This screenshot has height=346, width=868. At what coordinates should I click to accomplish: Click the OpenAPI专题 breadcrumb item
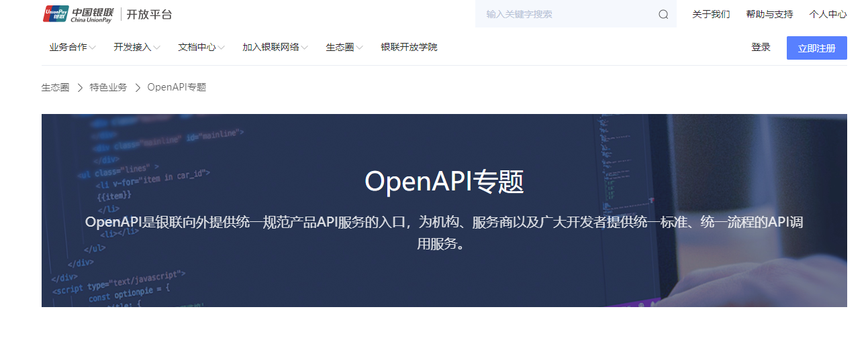pyautogui.click(x=177, y=87)
